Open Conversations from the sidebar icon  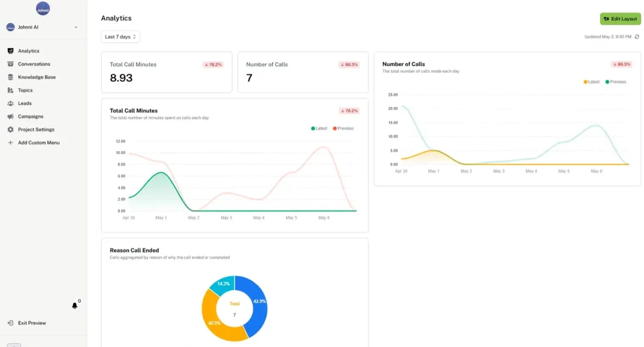click(10, 64)
